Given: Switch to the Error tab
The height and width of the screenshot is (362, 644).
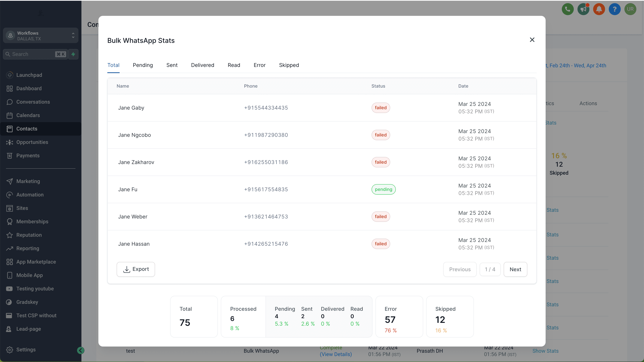Looking at the screenshot, I should point(260,65).
